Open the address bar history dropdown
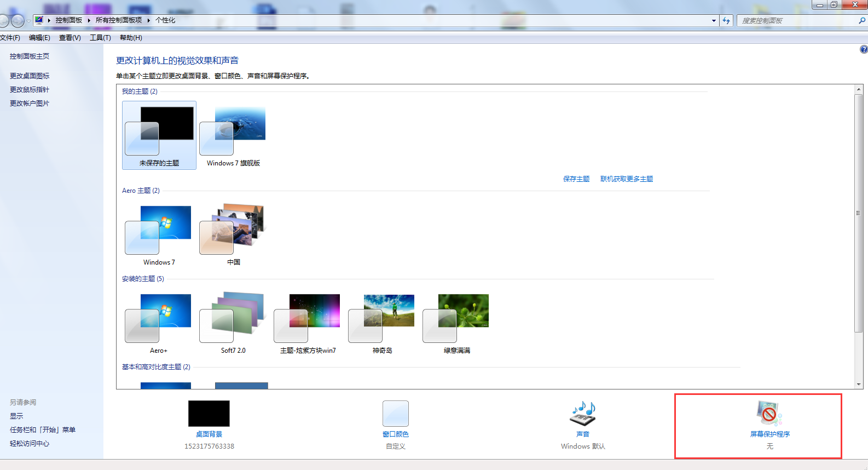Image resolution: width=868 pixels, height=470 pixels. [714, 20]
